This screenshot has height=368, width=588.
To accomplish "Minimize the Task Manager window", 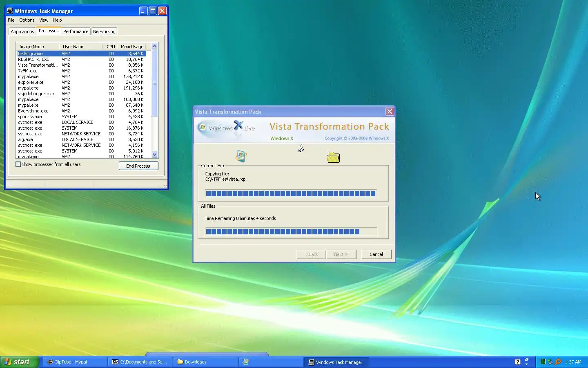I will pos(143,11).
